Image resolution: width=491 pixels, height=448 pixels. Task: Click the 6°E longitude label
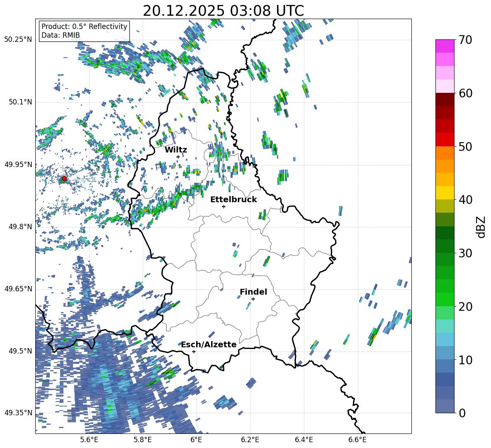(x=196, y=440)
